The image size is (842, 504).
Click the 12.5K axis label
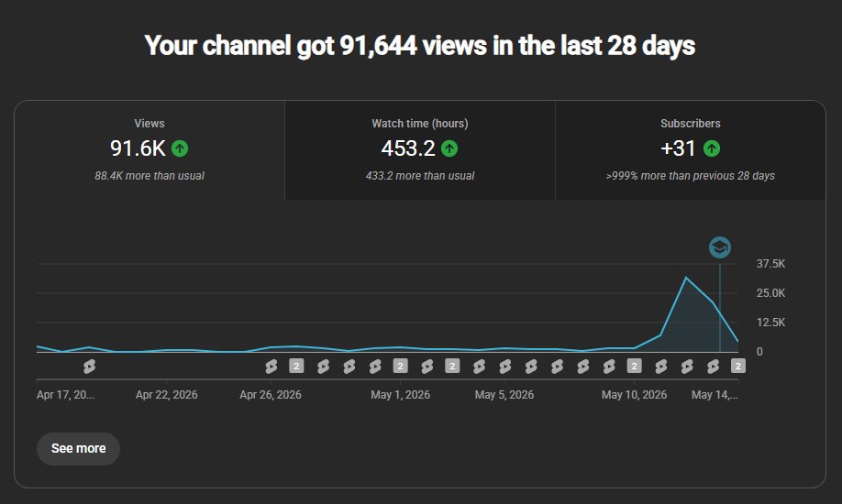point(770,322)
